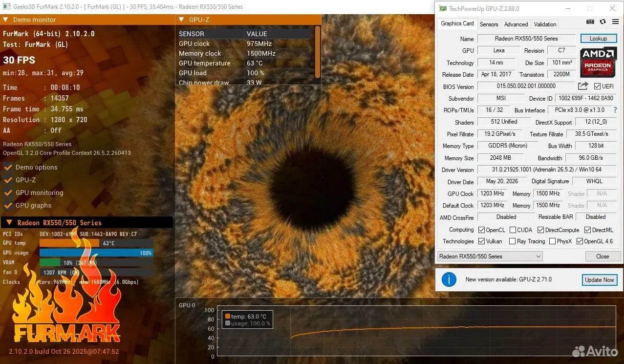Click the FurMark title bar app icon
The image size is (624, 364).
coord(7,7)
